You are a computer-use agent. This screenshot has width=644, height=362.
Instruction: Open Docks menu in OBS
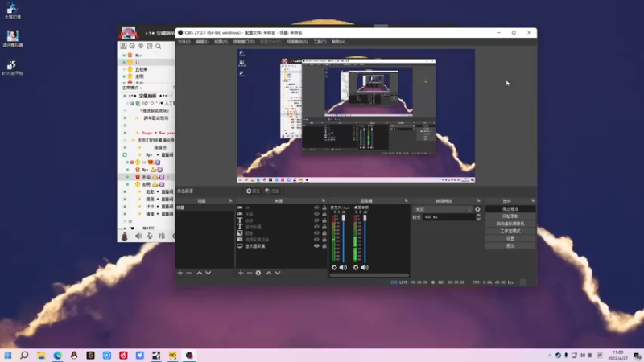coord(244,42)
